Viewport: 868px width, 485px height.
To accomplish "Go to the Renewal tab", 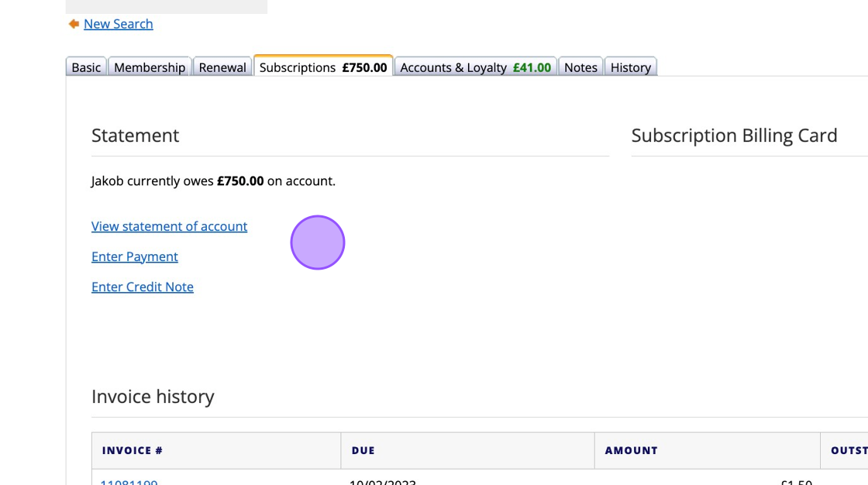I will click(222, 67).
